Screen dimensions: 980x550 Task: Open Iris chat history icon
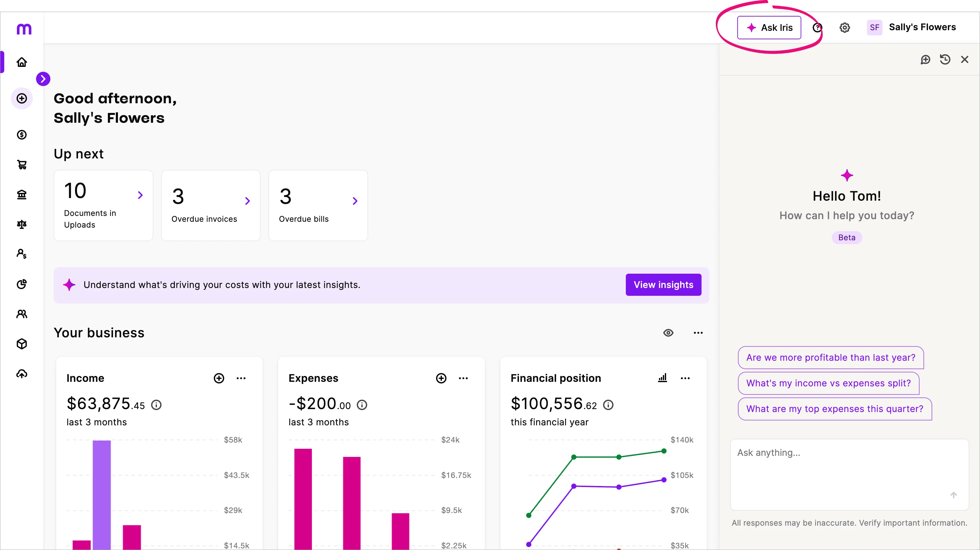tap(945, 59)
